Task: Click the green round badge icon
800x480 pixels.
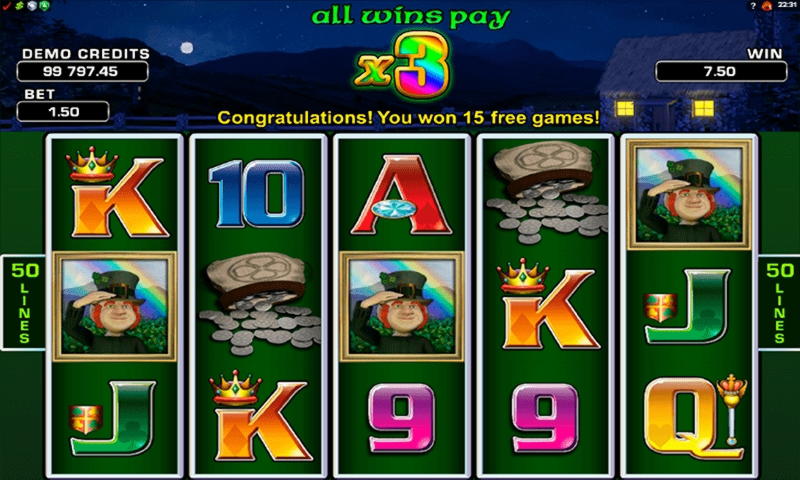Action: 44,6
